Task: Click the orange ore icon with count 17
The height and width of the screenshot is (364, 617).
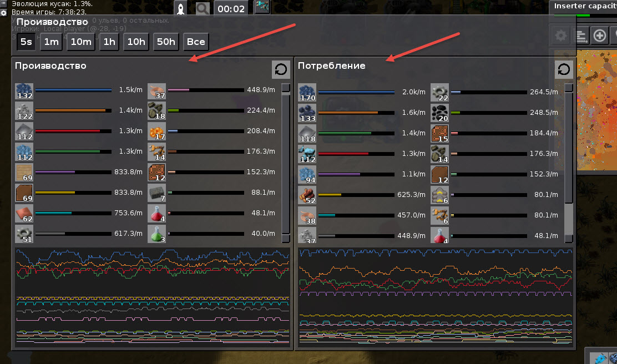Action: [x=156, y=132]
